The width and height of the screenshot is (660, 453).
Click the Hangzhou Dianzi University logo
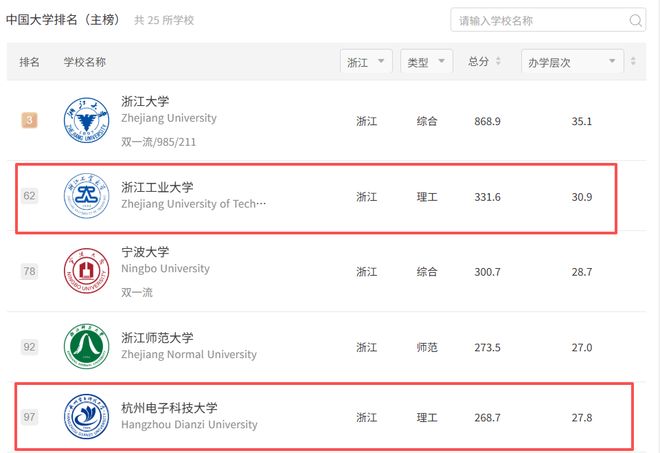click(86, 416)
